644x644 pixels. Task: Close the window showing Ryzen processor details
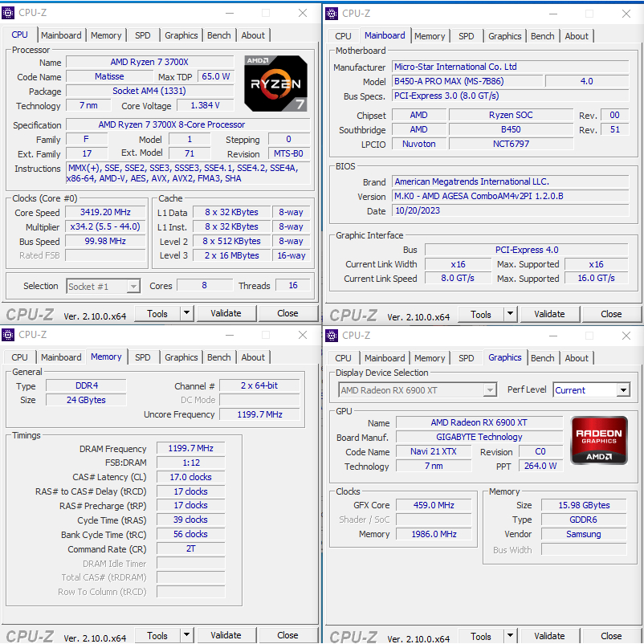[x=303, y=13]
